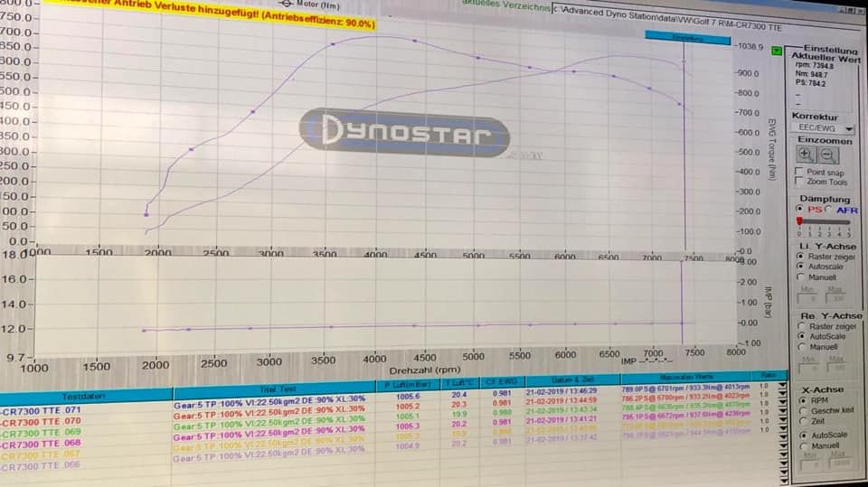Select the AFR radio under Dämpfung
Image resolution: width=868 pixels, height=487 pixels.
(x=829, y=210)
